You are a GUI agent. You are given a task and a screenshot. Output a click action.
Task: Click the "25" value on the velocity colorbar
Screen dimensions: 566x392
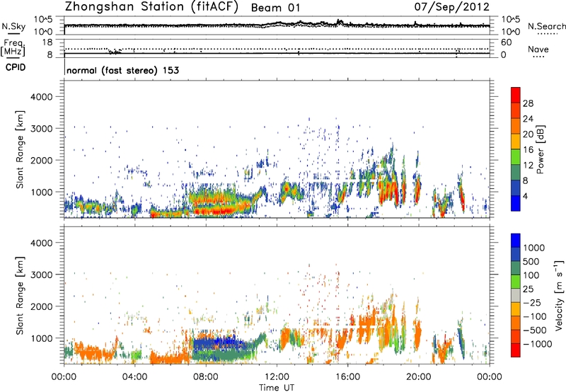tap(528, 289)
